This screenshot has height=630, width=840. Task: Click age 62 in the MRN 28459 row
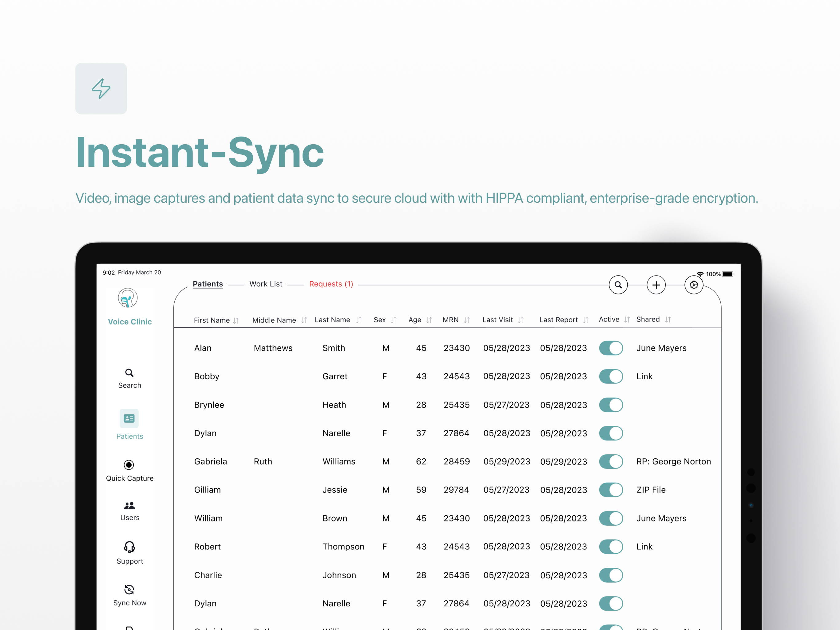point(421,461)
